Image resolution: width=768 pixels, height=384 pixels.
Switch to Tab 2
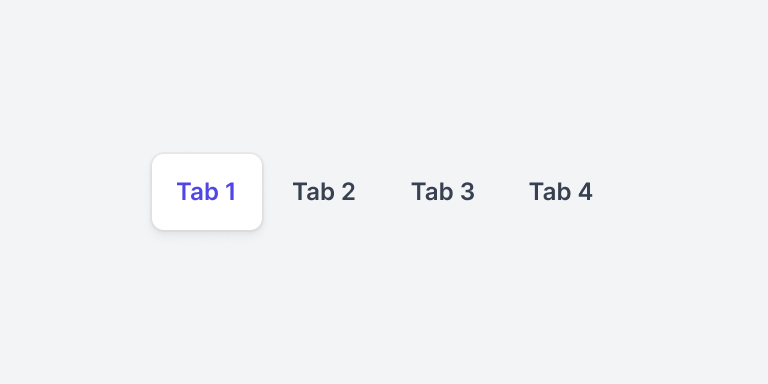click(x=324, y=192)
